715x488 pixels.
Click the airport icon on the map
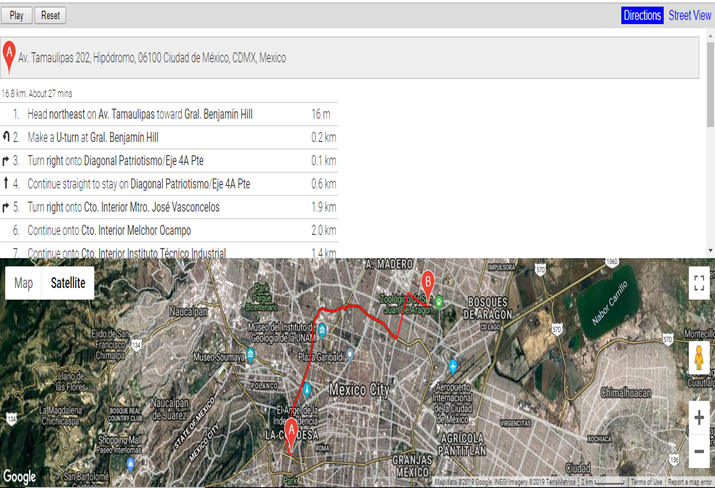click(453, 366)
